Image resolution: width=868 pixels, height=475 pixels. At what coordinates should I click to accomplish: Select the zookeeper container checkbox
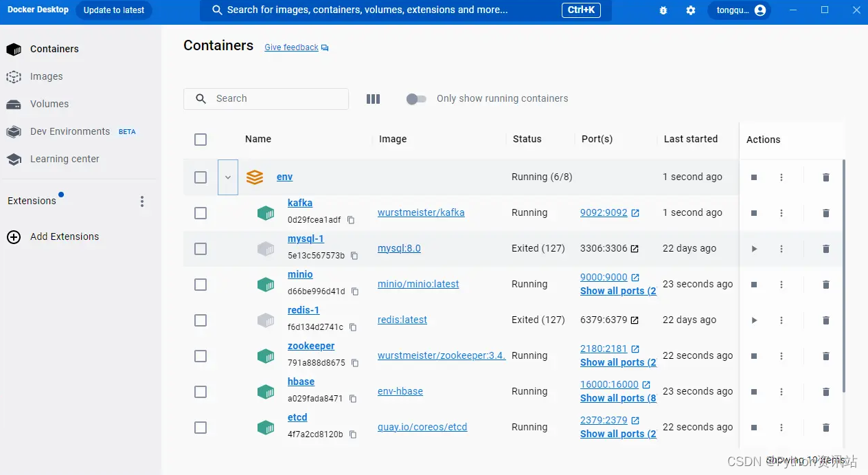click(x=201, y=356)
